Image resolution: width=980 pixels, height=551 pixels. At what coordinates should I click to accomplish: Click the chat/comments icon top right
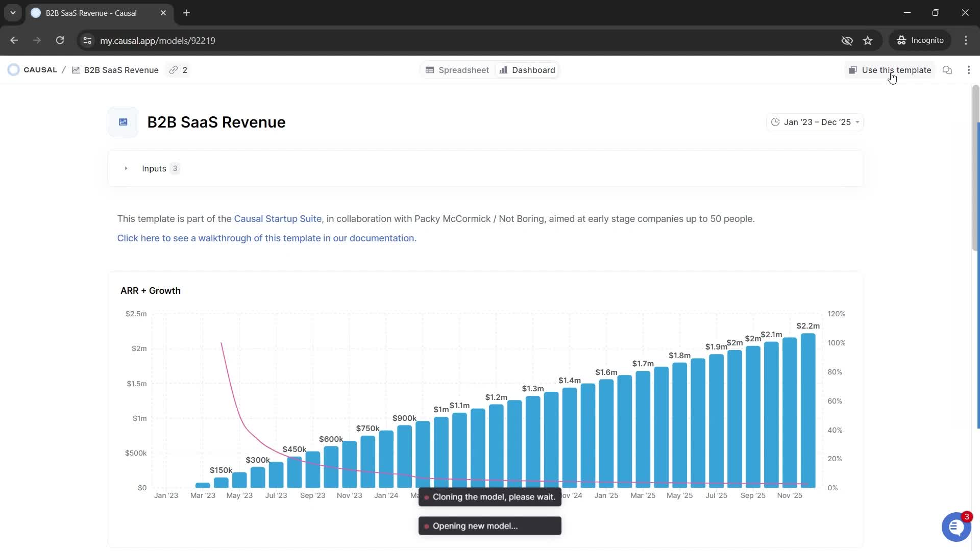pos(948,69)
